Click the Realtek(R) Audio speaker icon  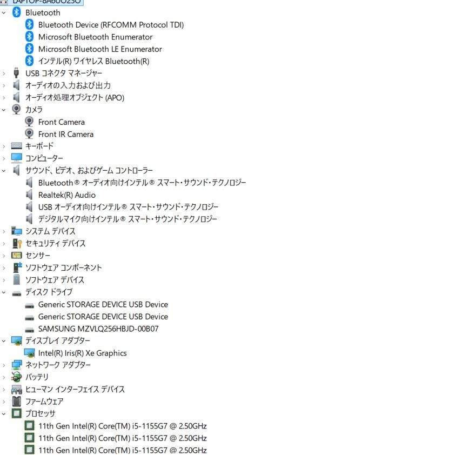(x=29, y=195)
